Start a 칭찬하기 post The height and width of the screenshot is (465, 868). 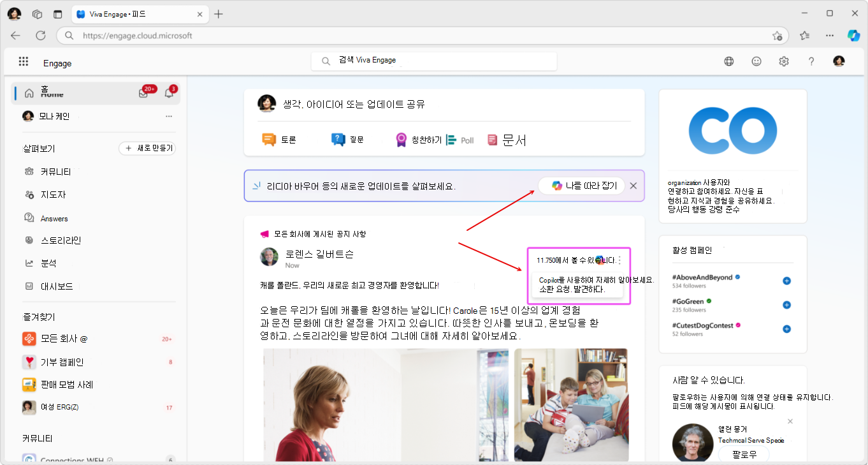coord(418,140)
